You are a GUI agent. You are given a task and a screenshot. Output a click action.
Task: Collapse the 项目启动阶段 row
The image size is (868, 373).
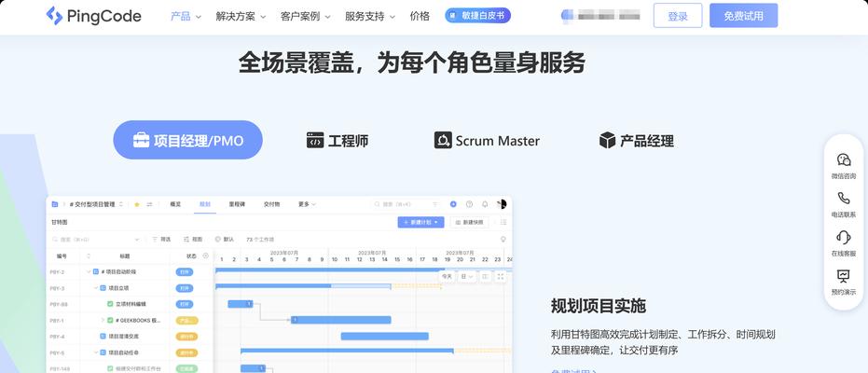[x=89, y=271]
